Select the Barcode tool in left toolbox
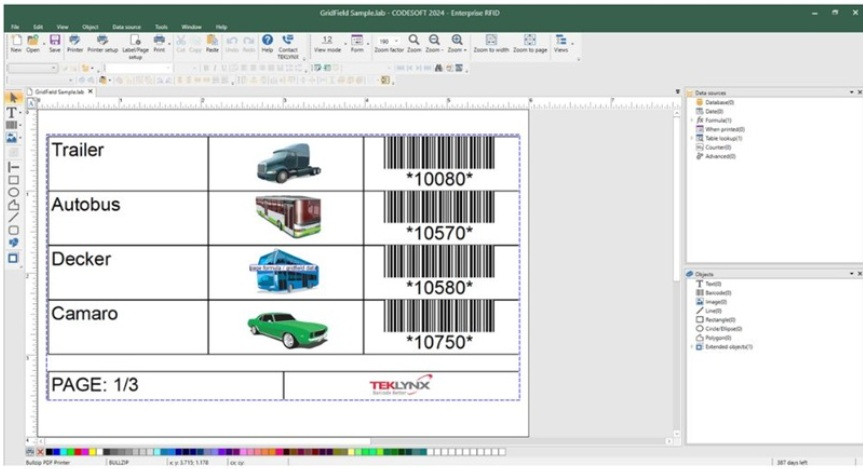This screenshot has height=469, width=863. [x=12, y=125]
